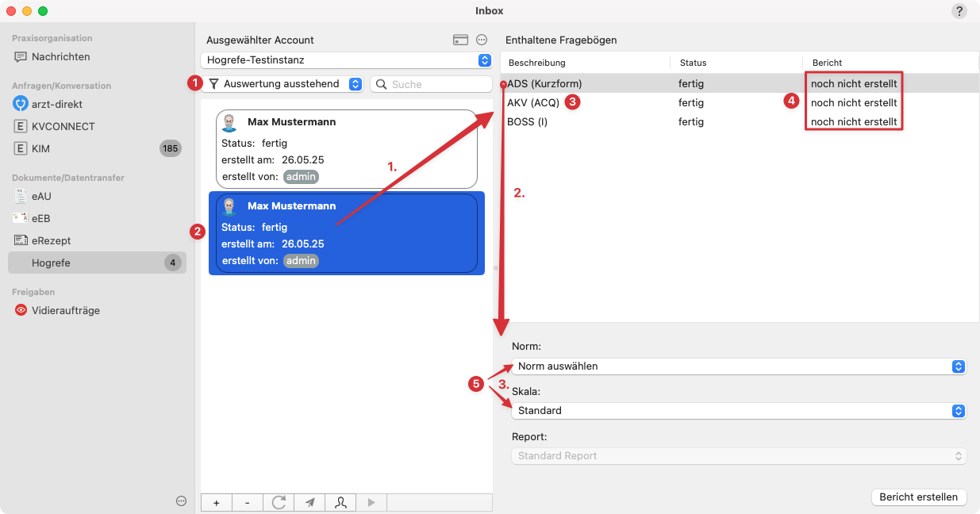Click the play triangle in bottom toolbar
The image size is (980, 514).
click(x=371, y=502)
